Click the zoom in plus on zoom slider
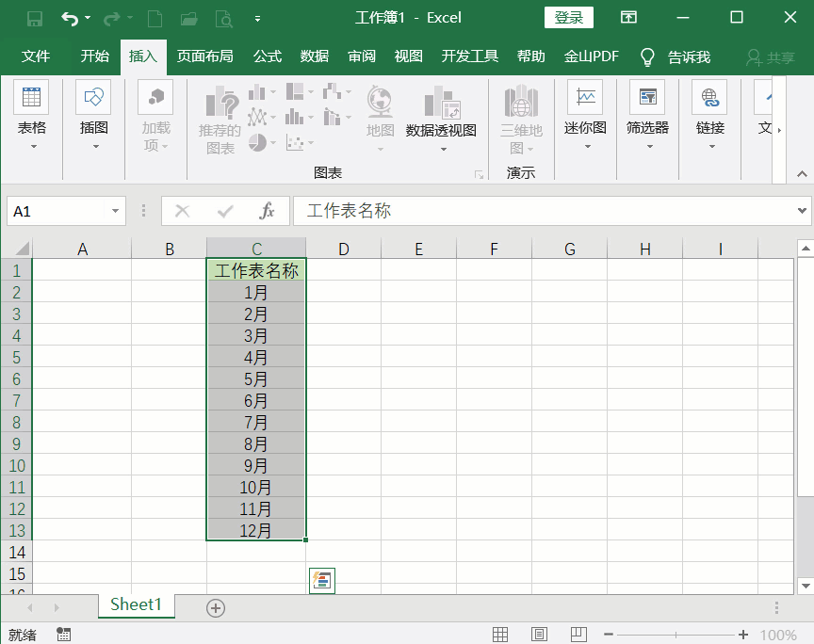Image resolution: width=814 pixels, height=644 pixels. point(743,635)
